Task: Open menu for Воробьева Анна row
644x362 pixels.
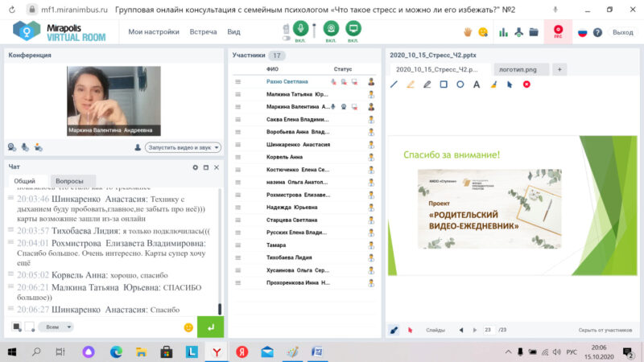Action: (x=237, y=132)
